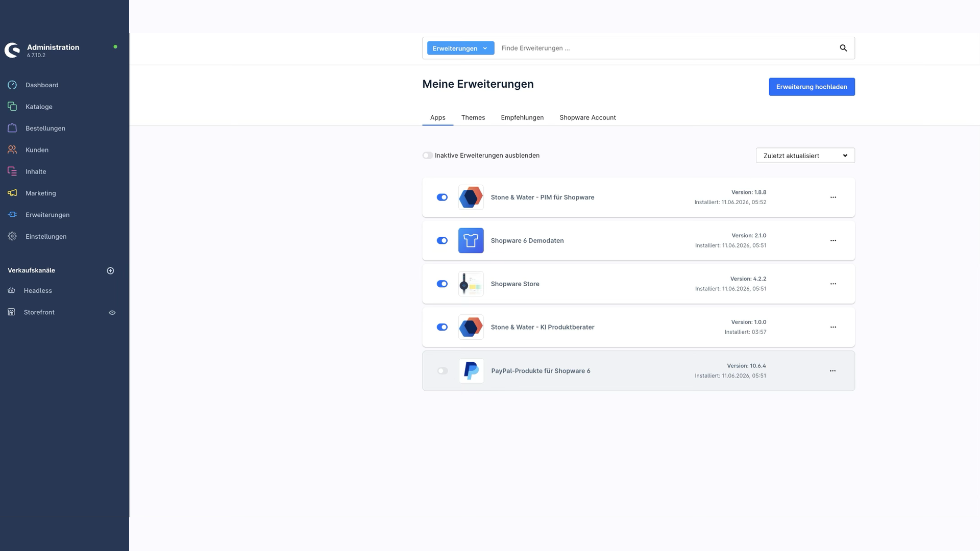Open the Kunden section icon
The image size is (980, 551).
pyautogui.click(x=12, y=149)
